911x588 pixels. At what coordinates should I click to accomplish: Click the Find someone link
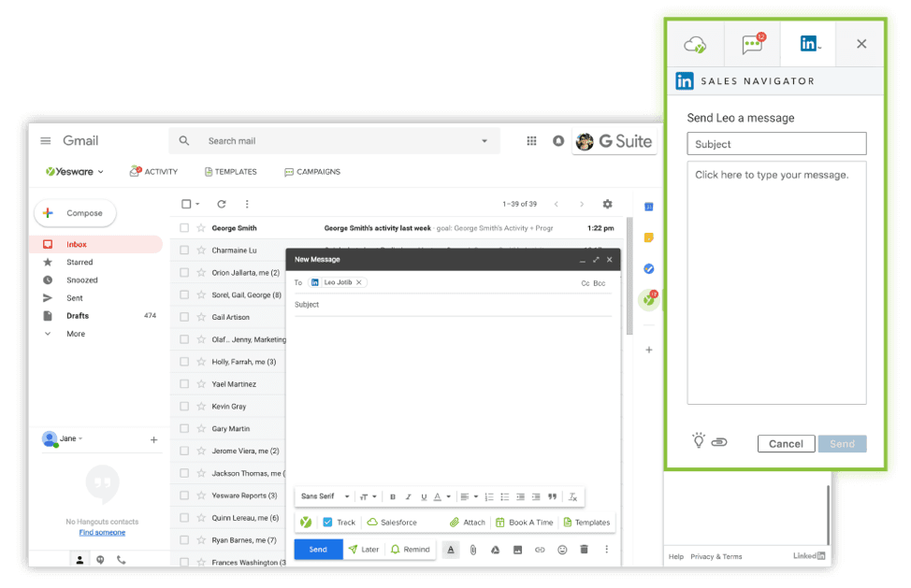(x=102, y=532)
